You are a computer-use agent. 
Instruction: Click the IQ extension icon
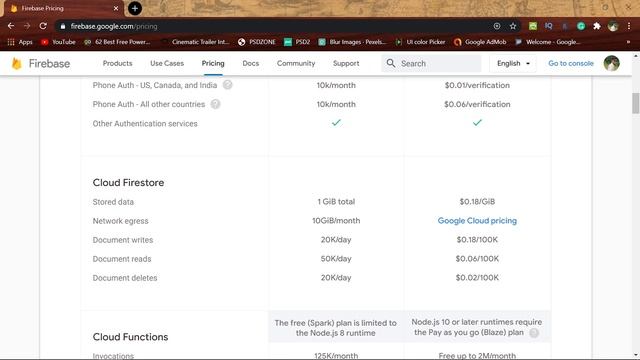coord(549,26)
